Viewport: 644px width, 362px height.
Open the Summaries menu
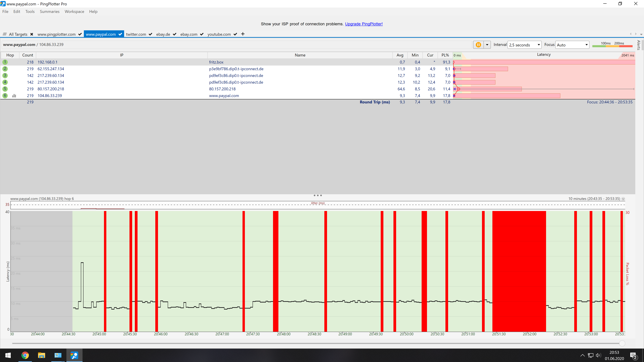[x=49, y=12]
